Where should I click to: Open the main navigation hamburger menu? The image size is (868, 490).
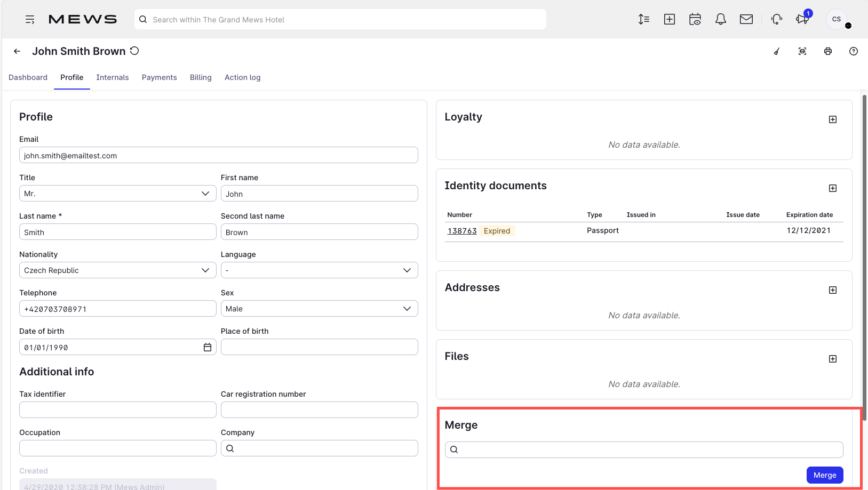pyautogui.click(x=30, y=19)
